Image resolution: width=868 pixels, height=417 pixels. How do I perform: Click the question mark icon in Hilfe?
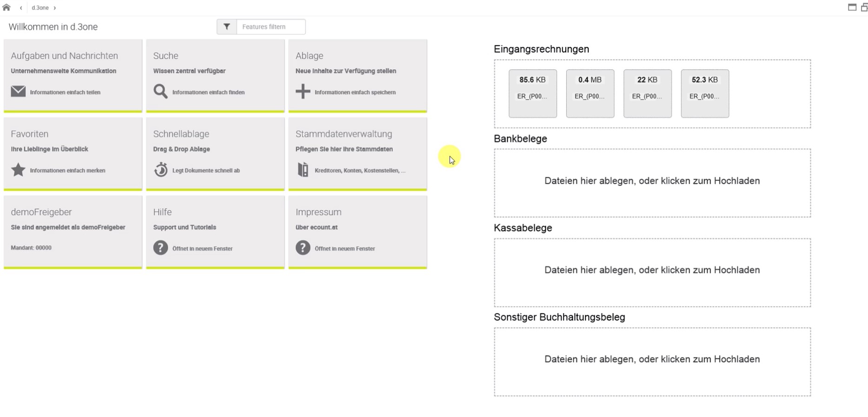(160, 248)
